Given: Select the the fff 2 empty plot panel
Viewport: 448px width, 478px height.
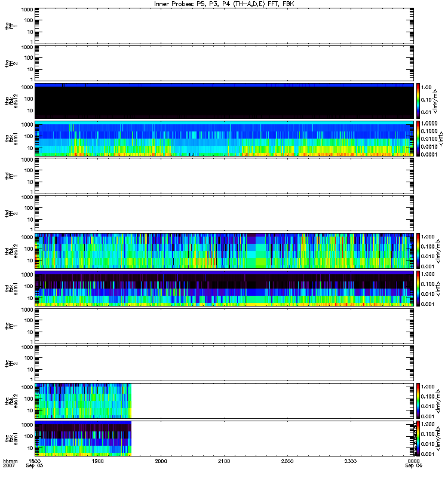Looking at the screenshot, I should [225, 363].
